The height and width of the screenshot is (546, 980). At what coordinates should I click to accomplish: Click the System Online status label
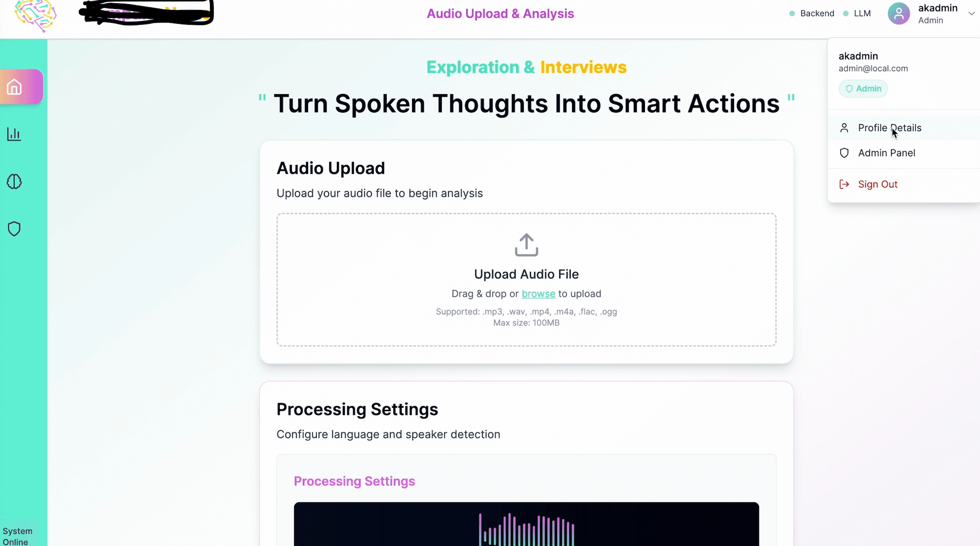click(x=18, y=537)
